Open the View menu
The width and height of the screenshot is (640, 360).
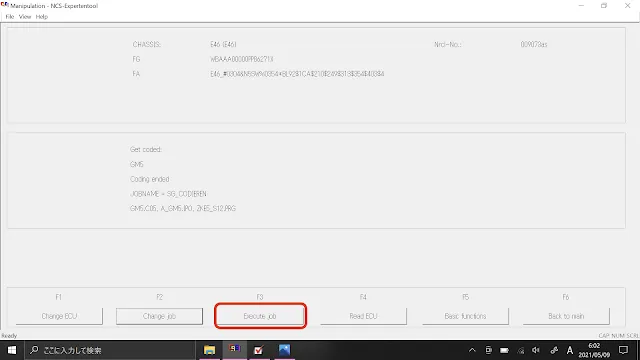[25, 17]
